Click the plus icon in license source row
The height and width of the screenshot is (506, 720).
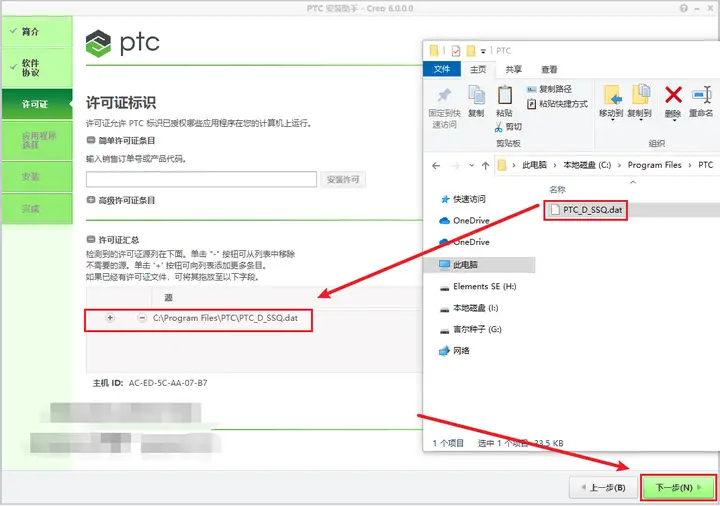(x=110, y=318)
